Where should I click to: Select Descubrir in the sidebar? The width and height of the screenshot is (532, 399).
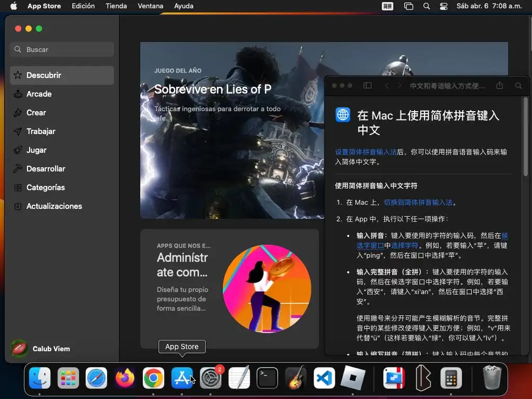pos(62,75)
